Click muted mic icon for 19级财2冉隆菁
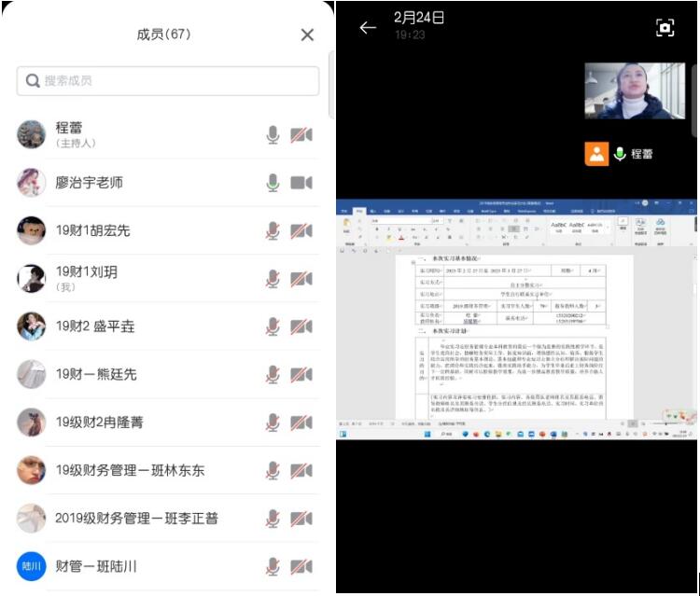 pyautogui.click(x=273, y=423)
